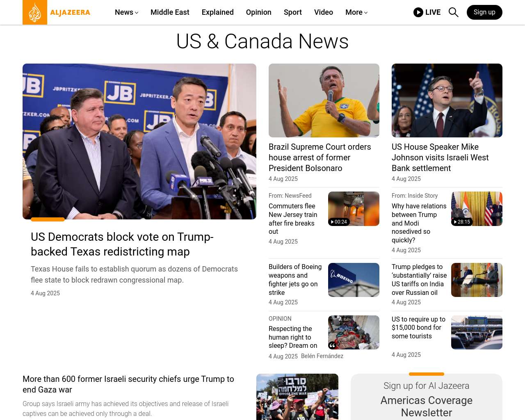
Task: Play the 00:24 commuters train video badge
Action: point(339,222)
